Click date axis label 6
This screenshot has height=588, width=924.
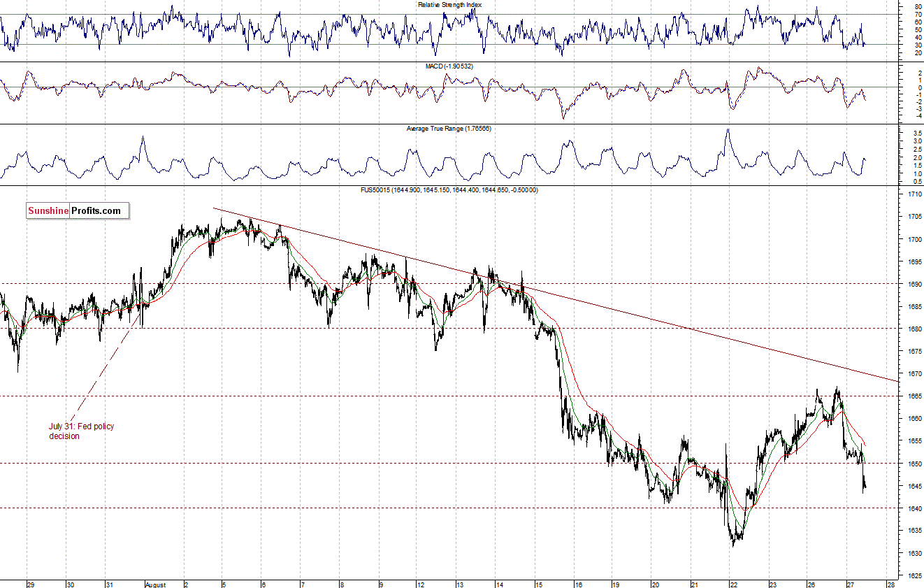pos(263,584)
